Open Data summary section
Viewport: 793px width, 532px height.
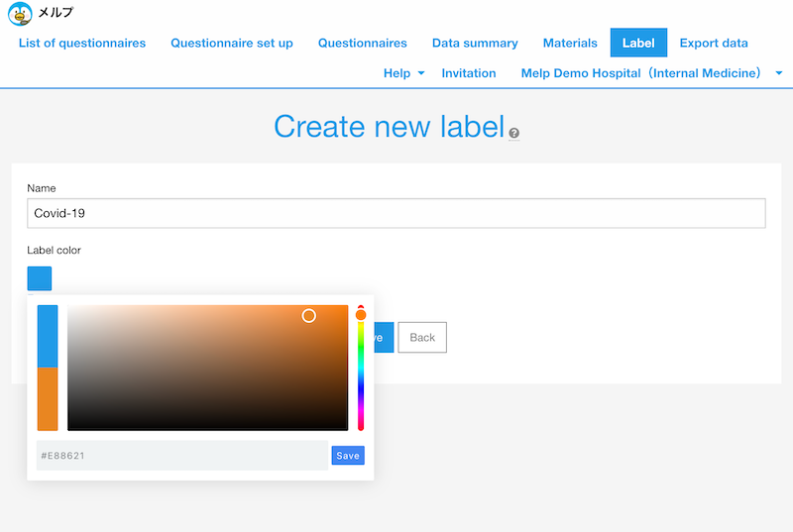[x=475, y=43]
